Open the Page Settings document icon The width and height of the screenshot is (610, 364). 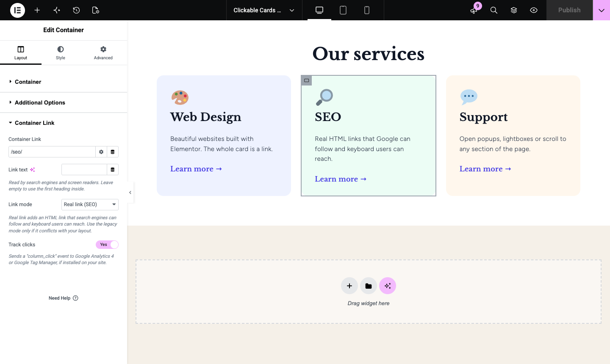tap(96, 10)
